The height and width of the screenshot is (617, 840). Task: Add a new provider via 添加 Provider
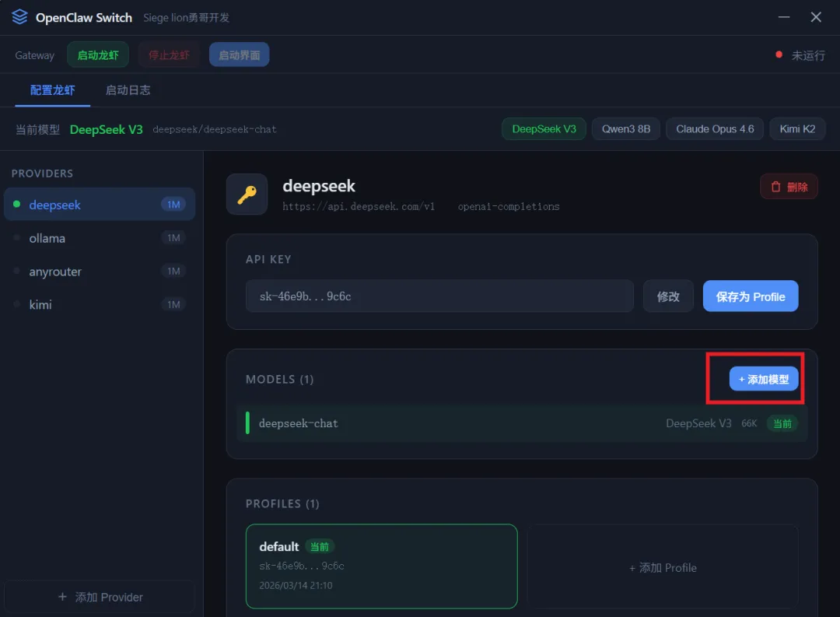point(100,597)
